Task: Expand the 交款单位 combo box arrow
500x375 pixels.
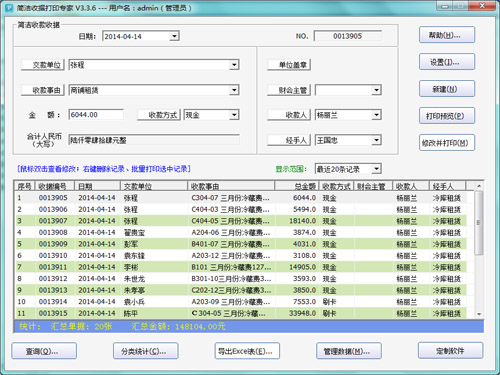Action: pos(234,64)
